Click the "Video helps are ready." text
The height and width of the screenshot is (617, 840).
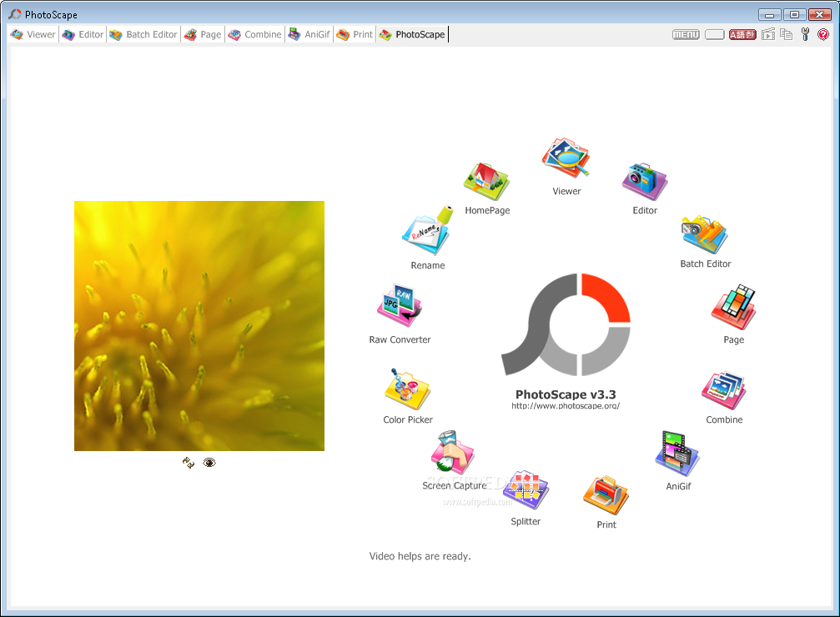point(420,556)
